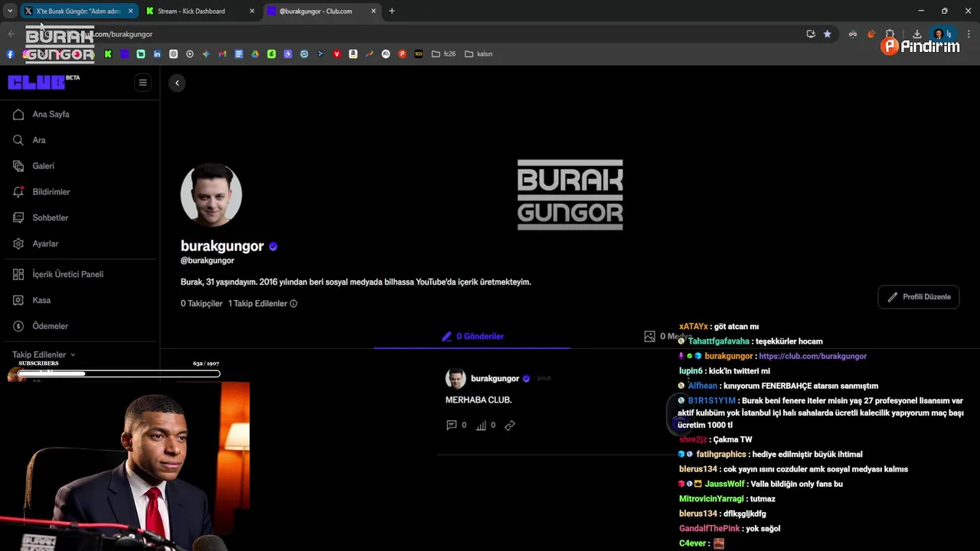Open the LinkedIn bookmark icon
Screen dimensions: 980x551
(157, 54)
